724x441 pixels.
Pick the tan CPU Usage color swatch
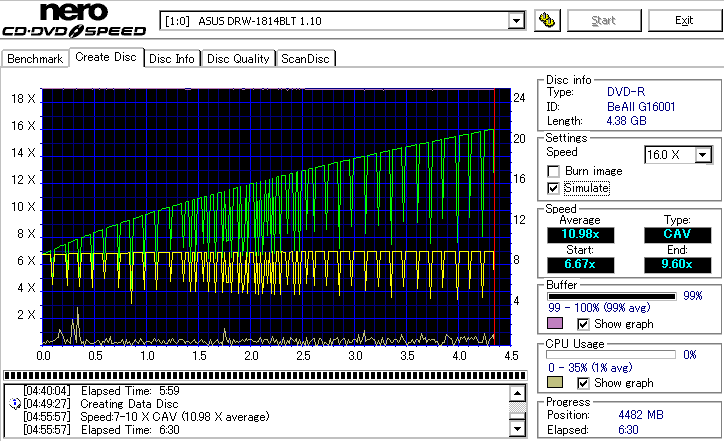click(x=556, y=383)
